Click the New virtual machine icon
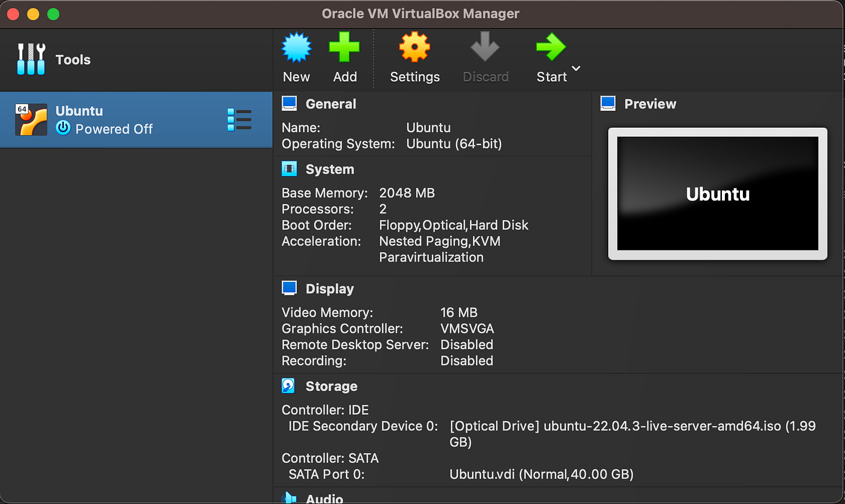 pos(297,48)
